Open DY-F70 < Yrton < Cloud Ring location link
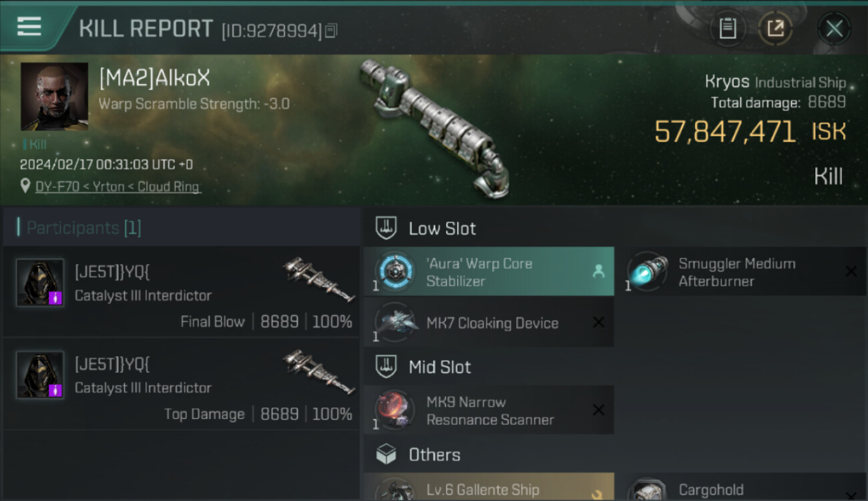 (x=118, y=186)
